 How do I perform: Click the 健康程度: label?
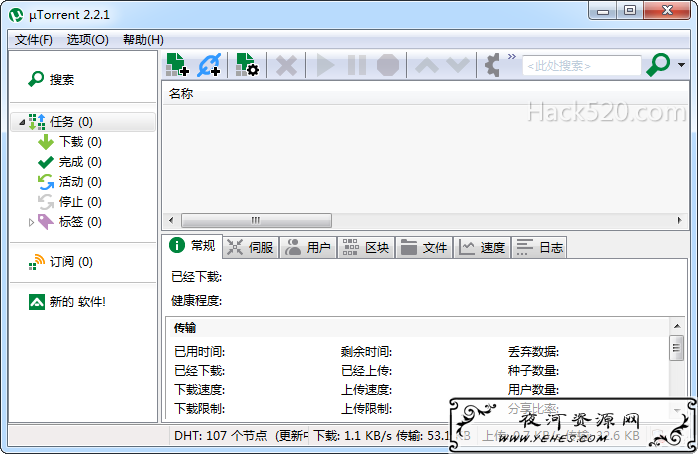196,300
